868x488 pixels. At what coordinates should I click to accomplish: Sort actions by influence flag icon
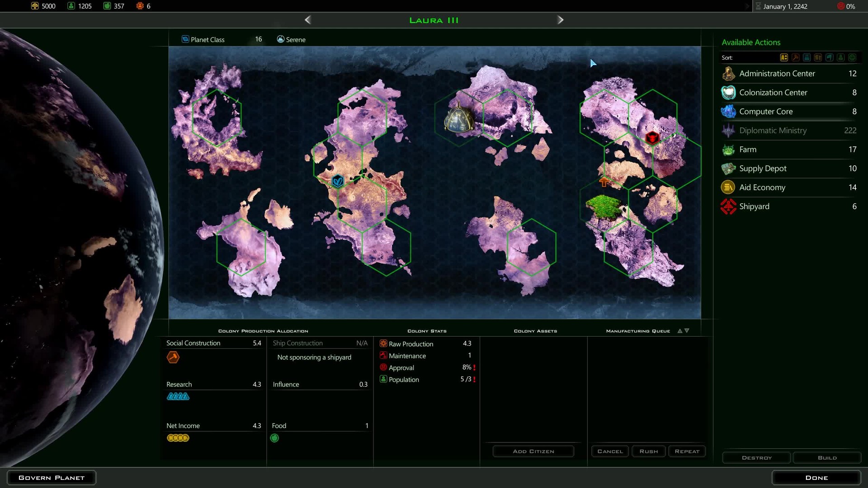[x=830, y=57]
